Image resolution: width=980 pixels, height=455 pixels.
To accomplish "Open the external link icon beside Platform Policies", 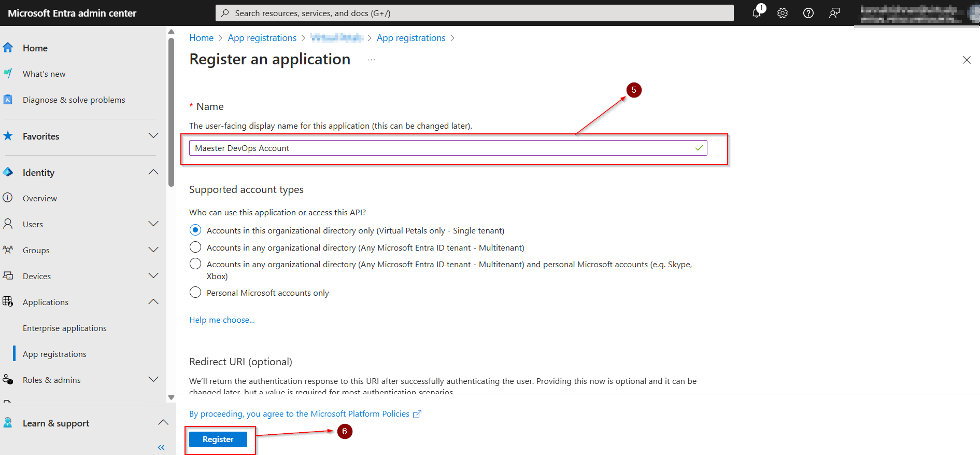I will click(x=417, y=414).
